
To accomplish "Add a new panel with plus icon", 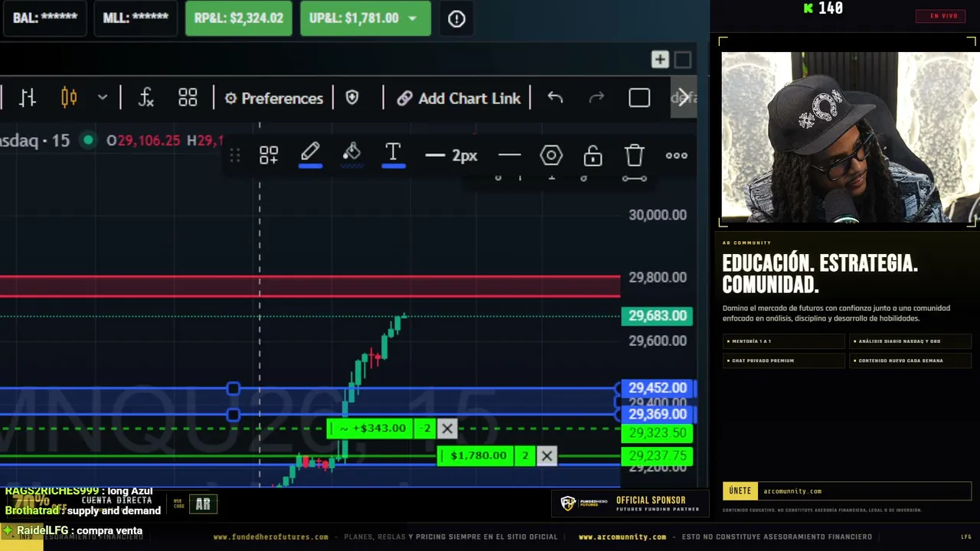I will 660,60.
